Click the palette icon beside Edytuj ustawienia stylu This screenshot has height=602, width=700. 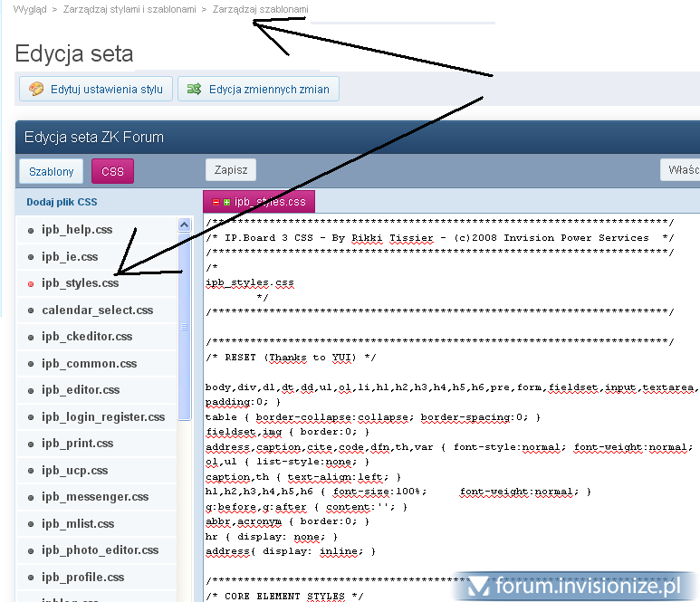[36, 89]
